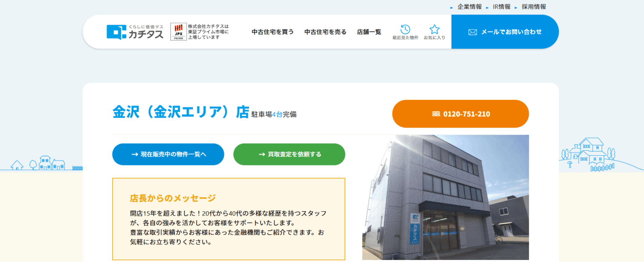This screenshot has height=262, width=644.
Task: Open the 中古住宅を買う menu
Action: point(273,32)
